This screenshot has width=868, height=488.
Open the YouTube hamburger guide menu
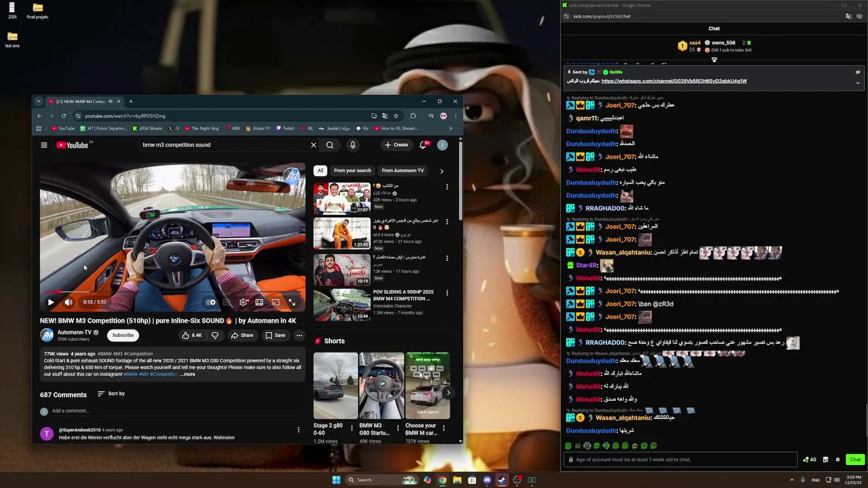(x=44, y=145)
